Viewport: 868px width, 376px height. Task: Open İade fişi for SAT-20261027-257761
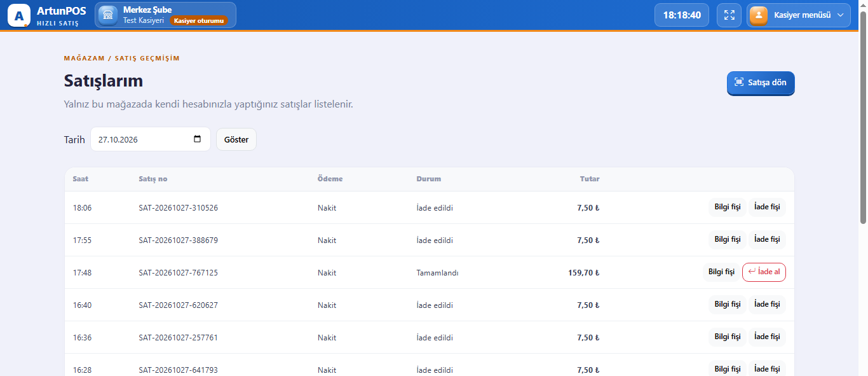click(767, 337)
